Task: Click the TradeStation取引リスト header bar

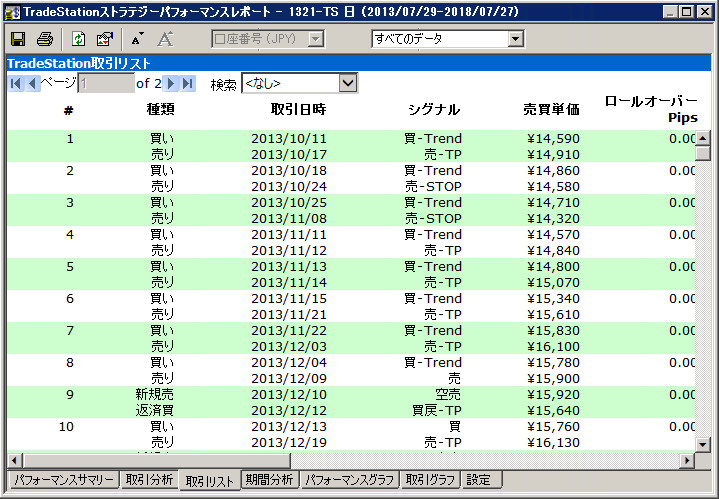Action: point(359,63)
